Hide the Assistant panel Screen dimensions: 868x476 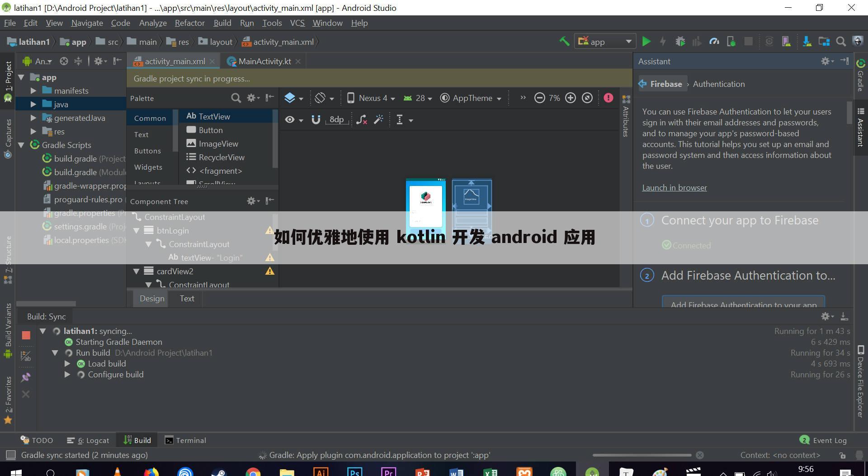coord(844,61)
